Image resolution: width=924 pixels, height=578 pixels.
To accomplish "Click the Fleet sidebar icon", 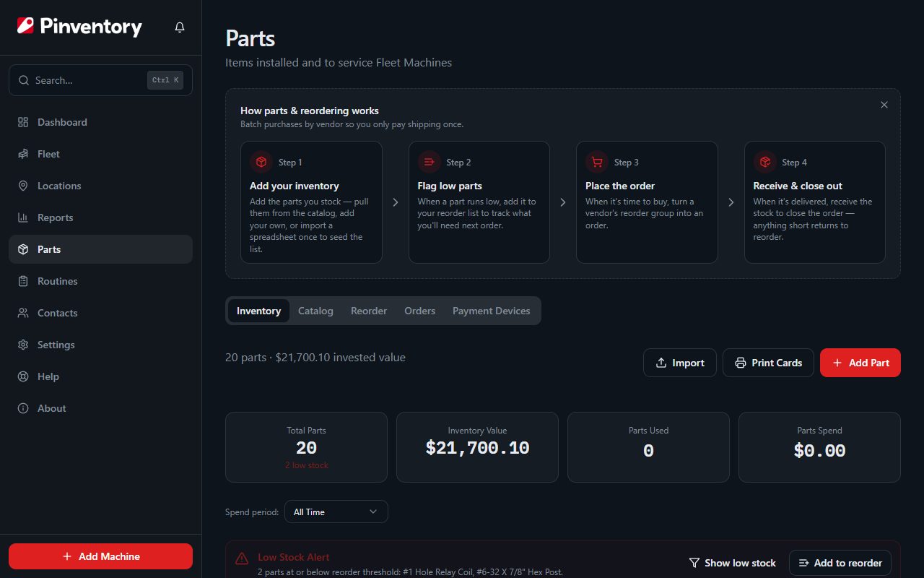I will (23, 154).
